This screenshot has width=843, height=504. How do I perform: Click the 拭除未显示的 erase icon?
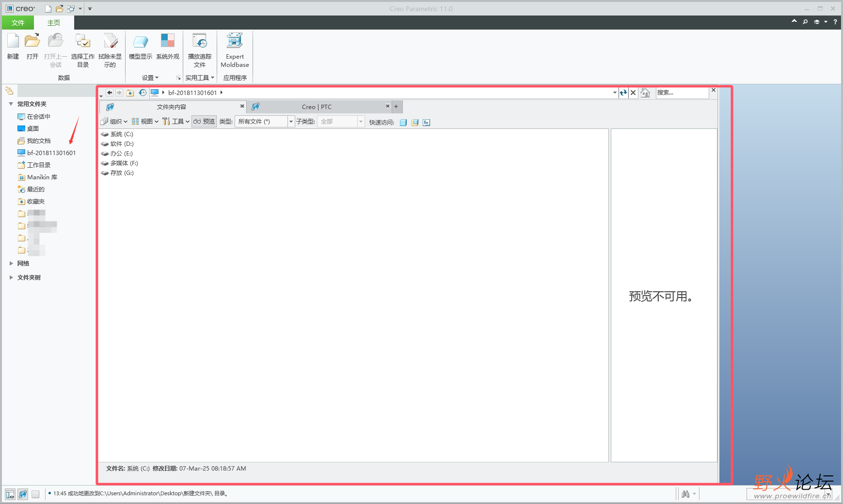point(110,50)
